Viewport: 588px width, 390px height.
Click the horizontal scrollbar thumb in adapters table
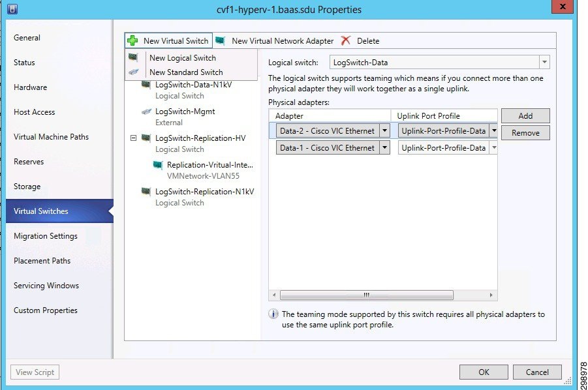[x=366, y=295]
